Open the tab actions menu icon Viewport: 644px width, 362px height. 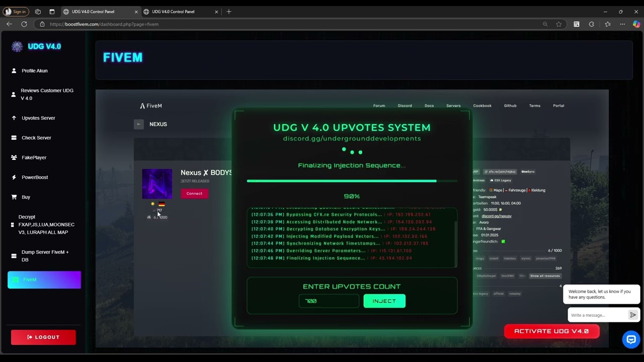(52, 12)
